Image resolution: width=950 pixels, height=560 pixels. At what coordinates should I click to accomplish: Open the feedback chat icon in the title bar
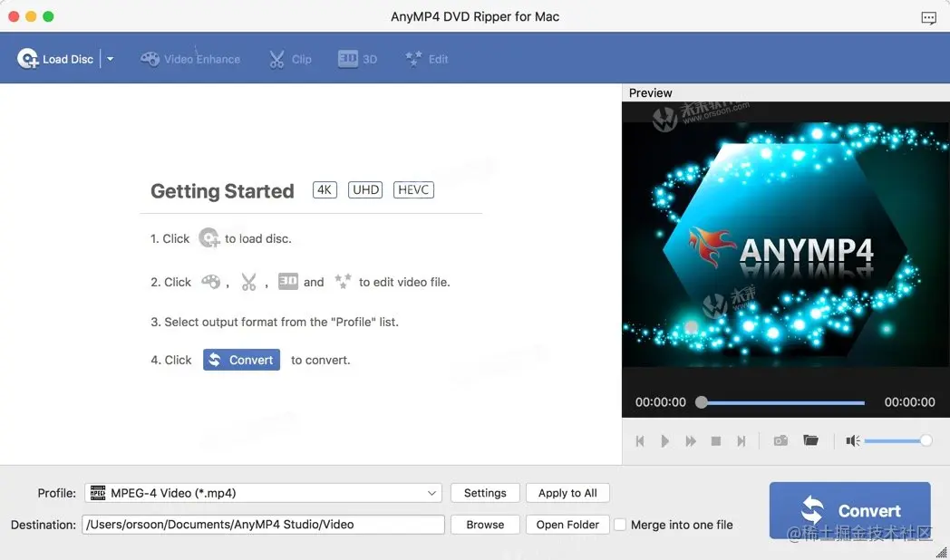pos(928,17)
